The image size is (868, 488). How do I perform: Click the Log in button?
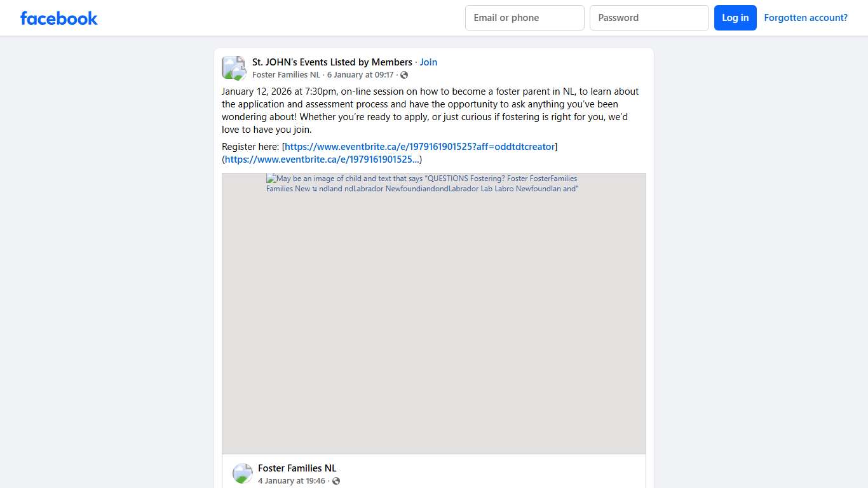735,18
